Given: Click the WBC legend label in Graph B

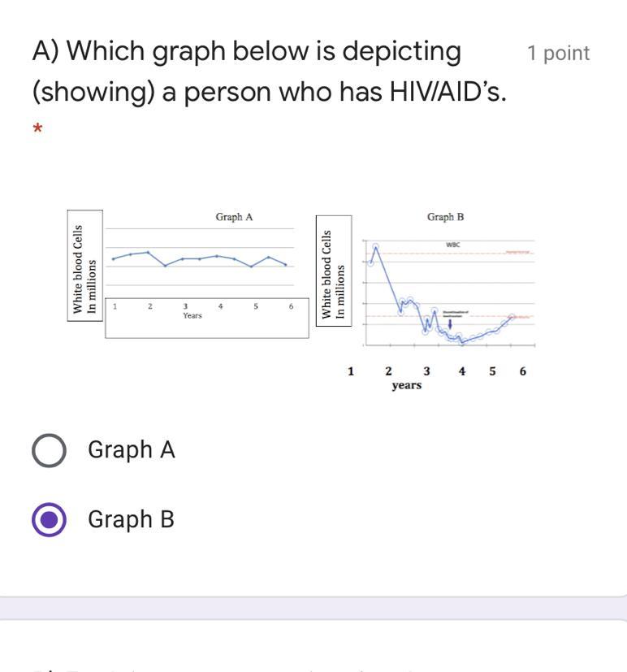Looking at the screenshot, I should 452,245.
